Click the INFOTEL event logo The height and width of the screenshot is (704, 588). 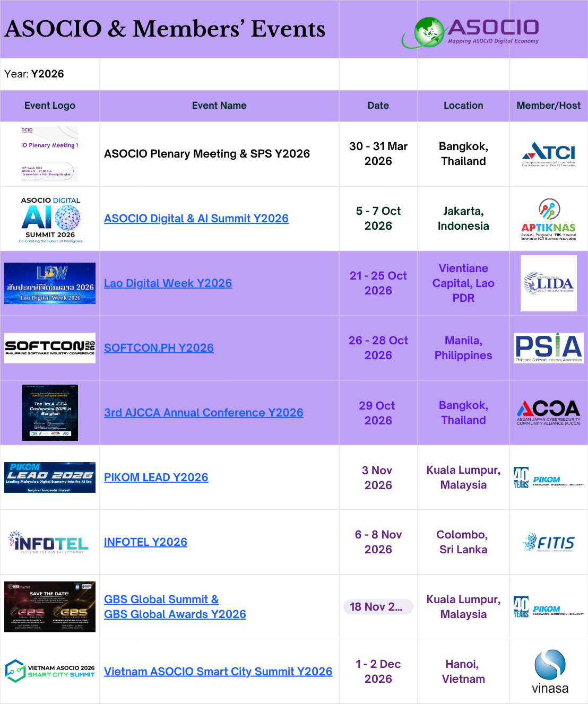tap(49, 542)
